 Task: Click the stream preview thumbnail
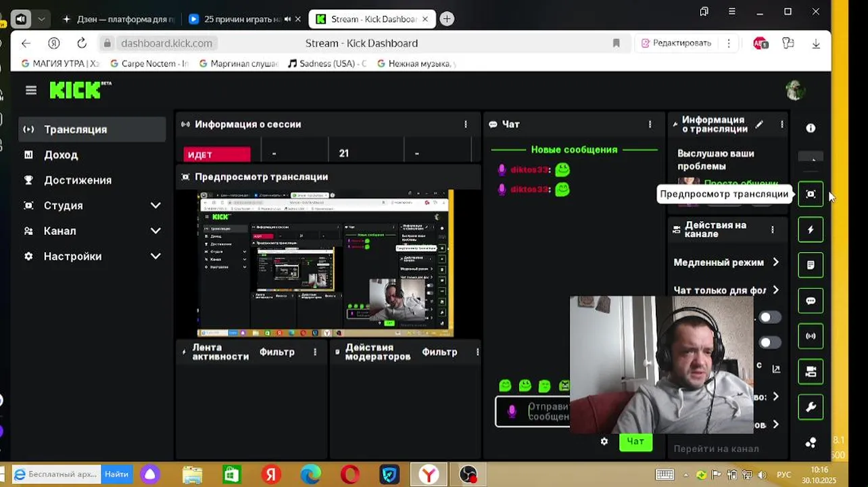[x=325, y=263]
